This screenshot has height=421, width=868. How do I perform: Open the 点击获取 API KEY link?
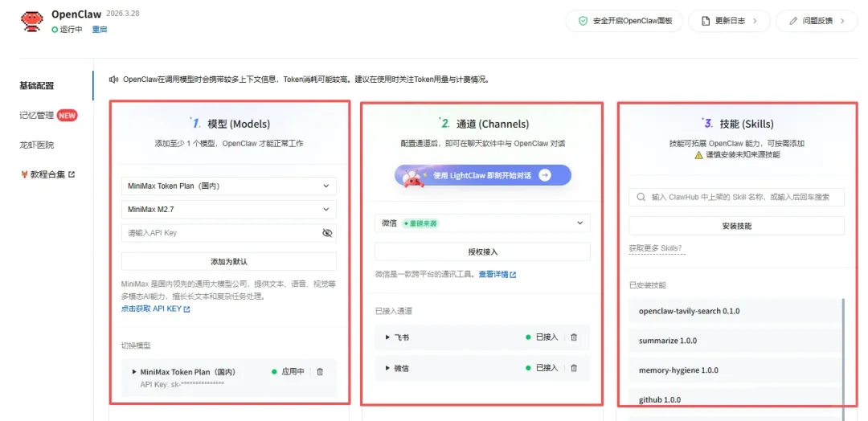click(x=156, y=309)
